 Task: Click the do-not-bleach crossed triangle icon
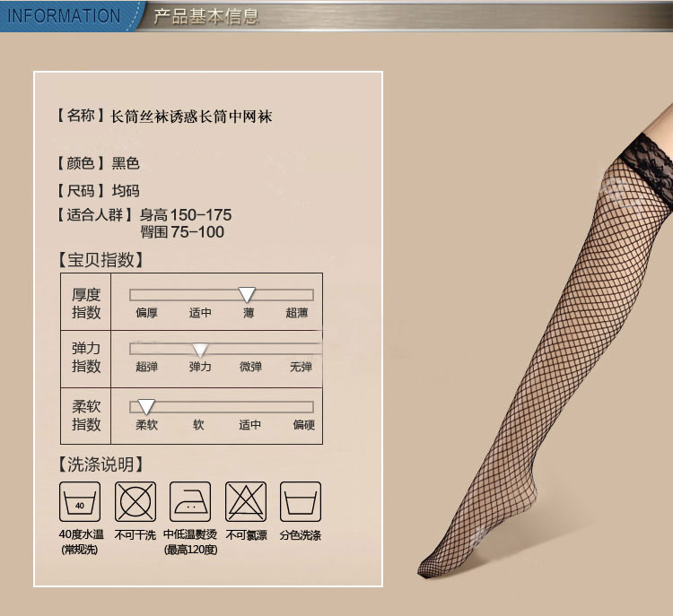point(245,502)
